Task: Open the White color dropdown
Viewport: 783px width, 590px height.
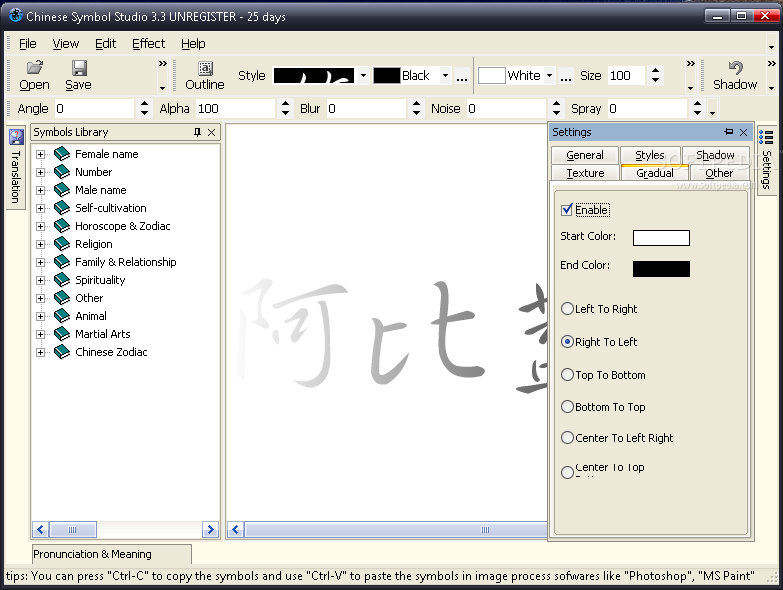Action: click(549, 76)
